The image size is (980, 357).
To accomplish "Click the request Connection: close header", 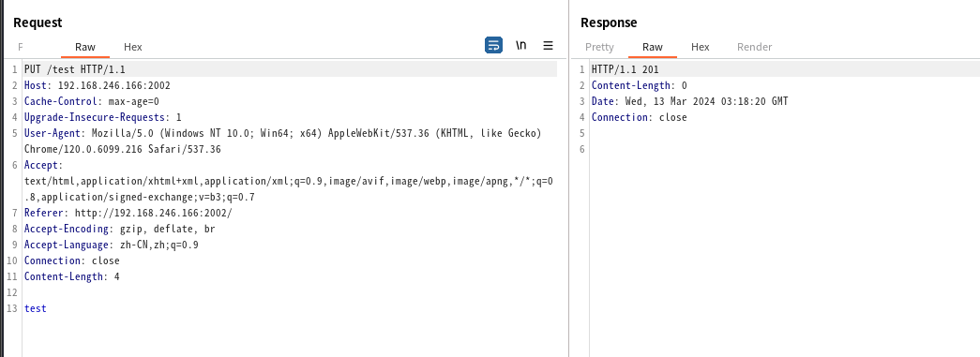I will coord(72,260).
